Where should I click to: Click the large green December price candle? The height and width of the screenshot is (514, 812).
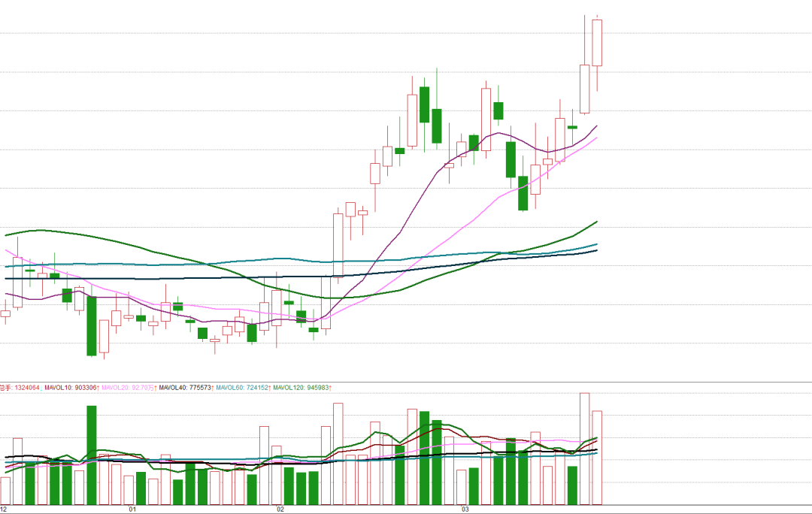coord(92,325)
